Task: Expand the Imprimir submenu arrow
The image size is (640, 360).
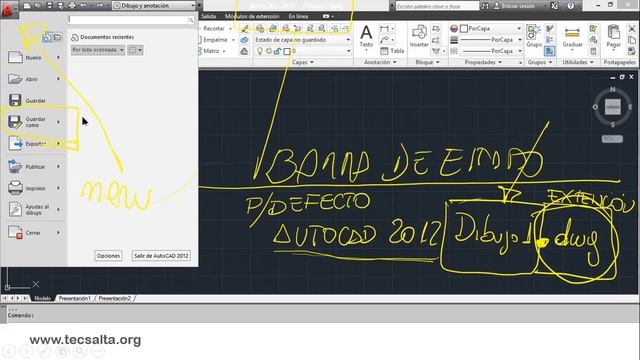Action: coord(58,188)
